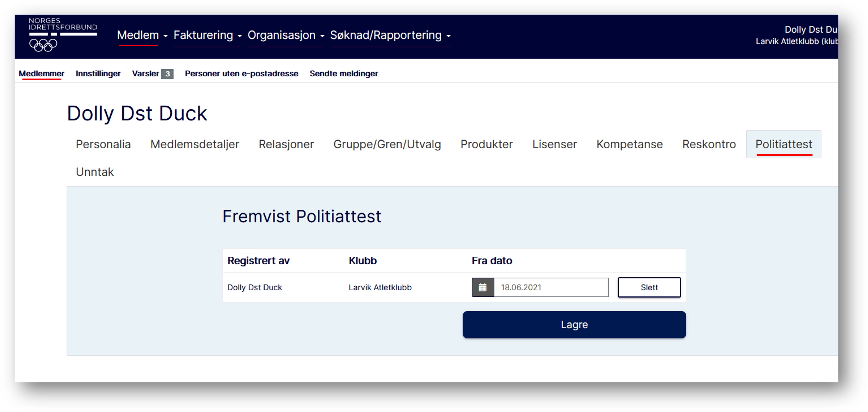Select the Relasjoner tab
The image size is (868, 412).
pos(286,144)
